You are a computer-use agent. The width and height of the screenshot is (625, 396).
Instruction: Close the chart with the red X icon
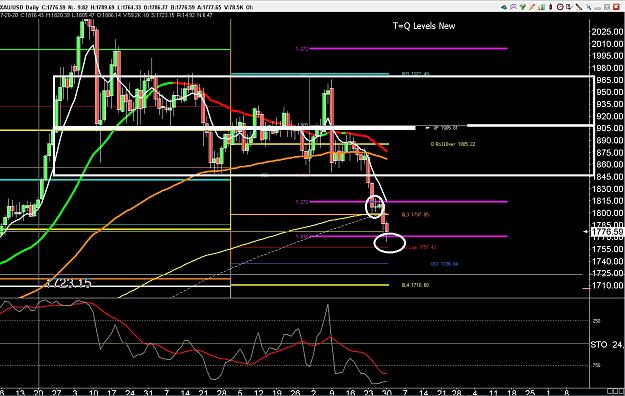click(x=616, y=7)
